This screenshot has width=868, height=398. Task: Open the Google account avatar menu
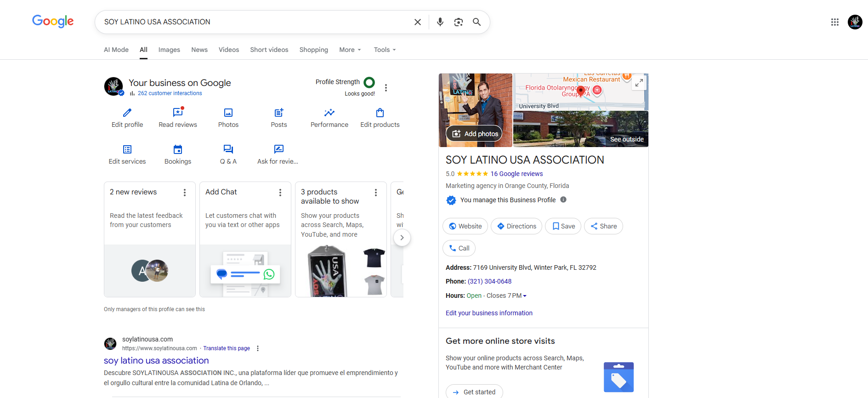point(855,22)
